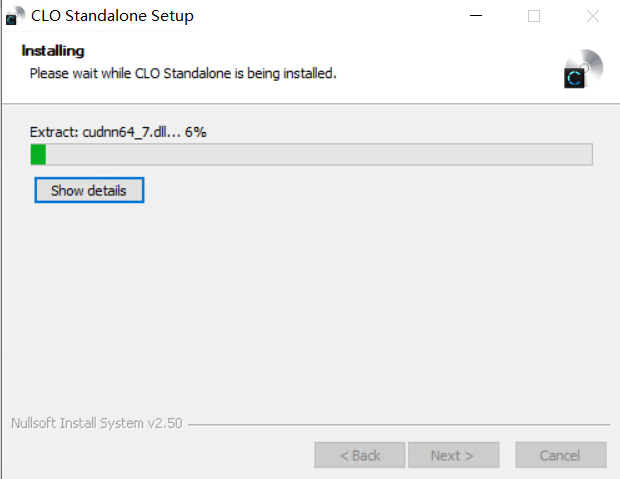Click the 'Please wait while CLO Standalone' message
This screenshot has width=620, height=479.
182,73
